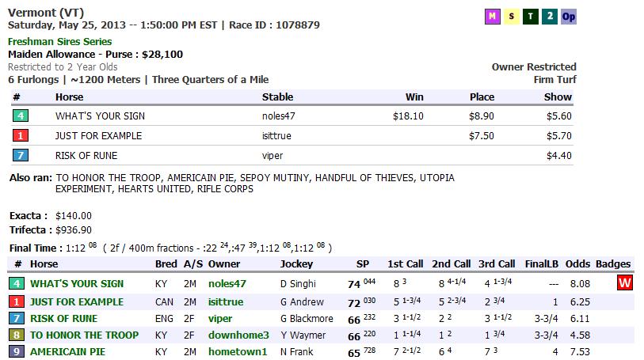Click the Jockey column header

(x=296, y=263)
